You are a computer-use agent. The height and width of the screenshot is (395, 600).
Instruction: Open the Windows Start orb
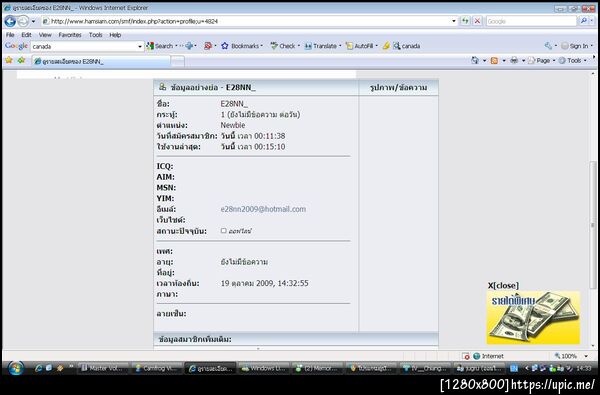pos(15,369)
